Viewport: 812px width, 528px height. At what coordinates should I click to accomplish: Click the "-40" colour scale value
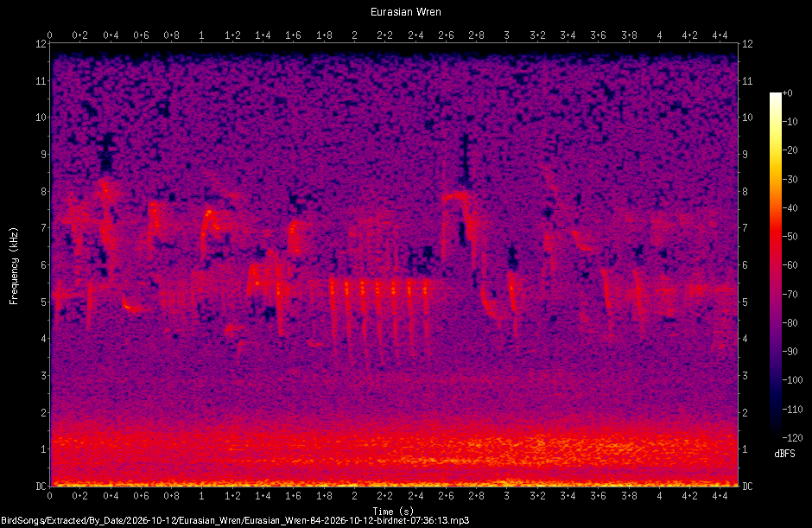coord(790,207)
